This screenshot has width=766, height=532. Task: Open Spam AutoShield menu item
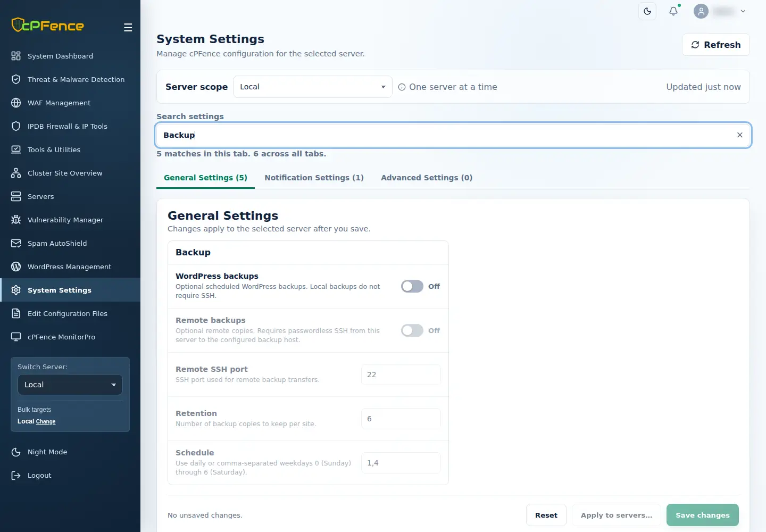click(x=70, y=243)
